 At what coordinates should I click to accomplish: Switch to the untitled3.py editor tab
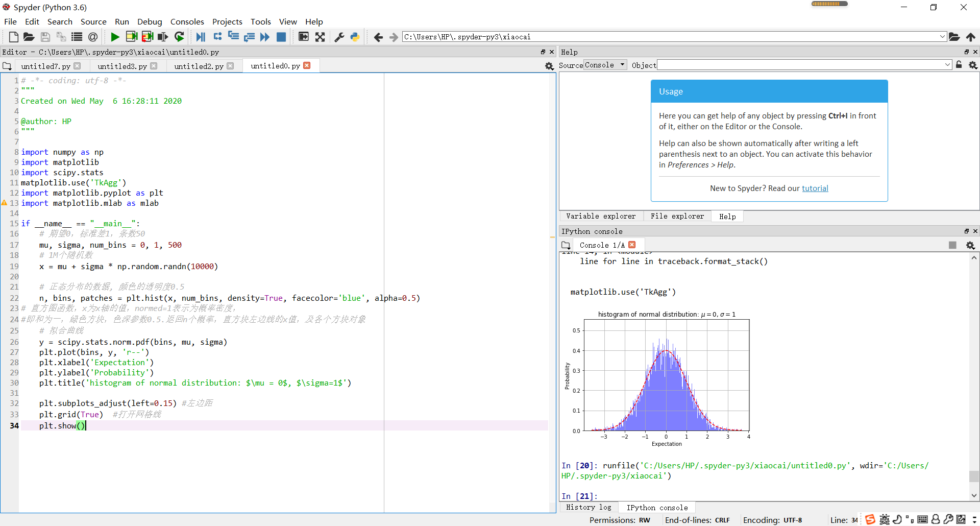pos(122,66)
